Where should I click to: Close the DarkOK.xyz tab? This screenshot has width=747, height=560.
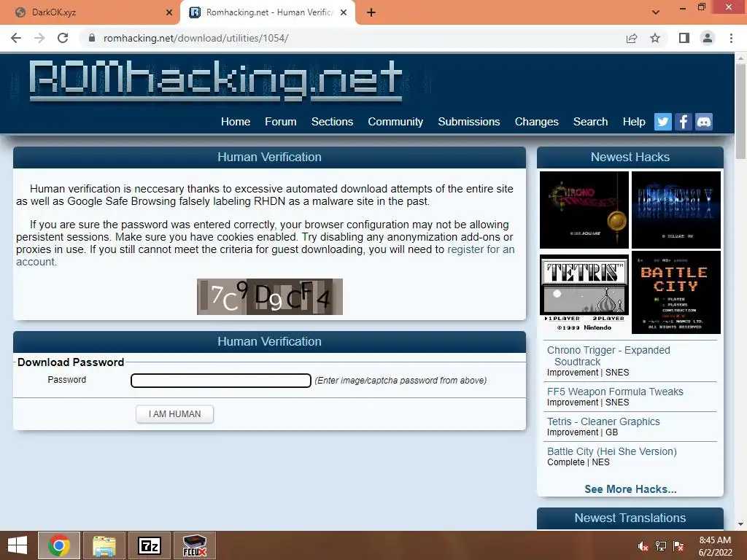pos(169,12)
